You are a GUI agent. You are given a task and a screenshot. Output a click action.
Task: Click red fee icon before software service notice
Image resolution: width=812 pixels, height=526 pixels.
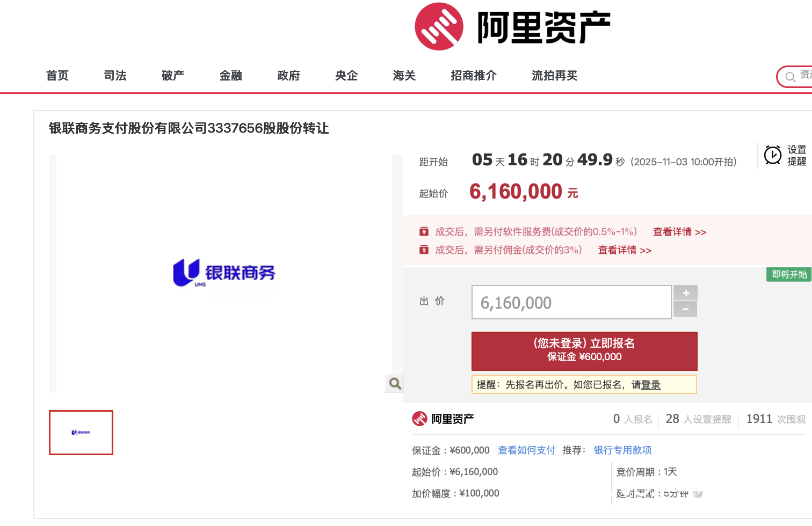[x=424, y=231]
